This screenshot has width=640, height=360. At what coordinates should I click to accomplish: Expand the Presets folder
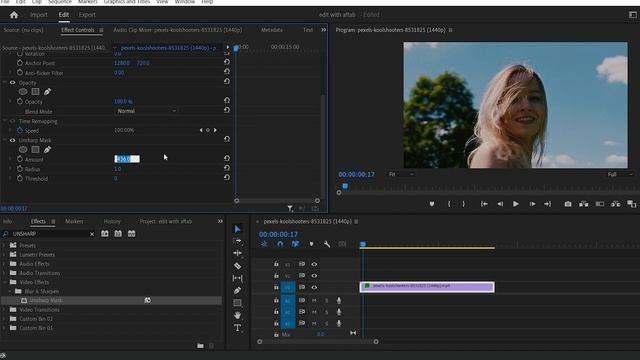click(x=4, y=245)
